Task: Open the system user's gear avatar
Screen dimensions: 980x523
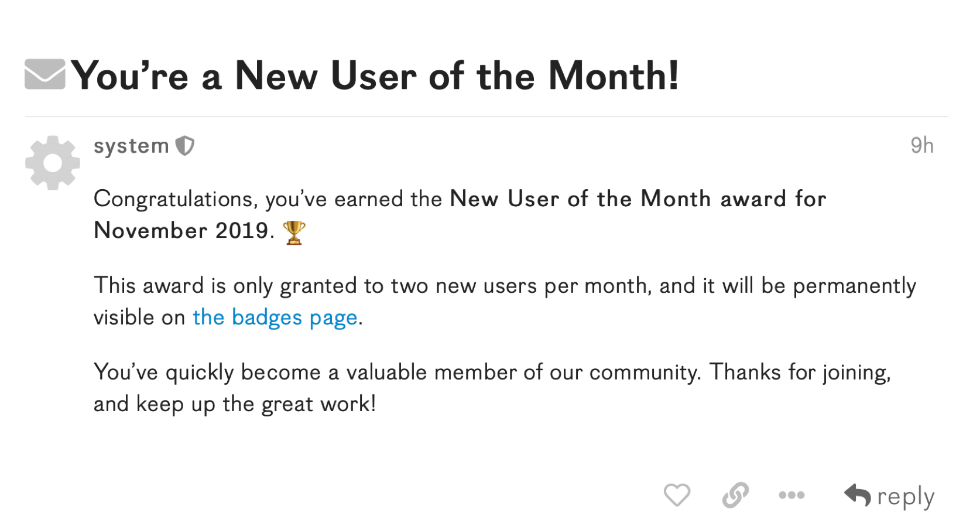Action: tap(53, 163)
